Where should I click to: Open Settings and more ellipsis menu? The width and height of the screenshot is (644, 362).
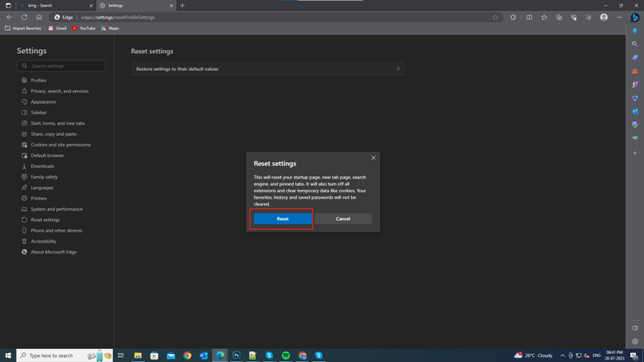click(619, 17)
